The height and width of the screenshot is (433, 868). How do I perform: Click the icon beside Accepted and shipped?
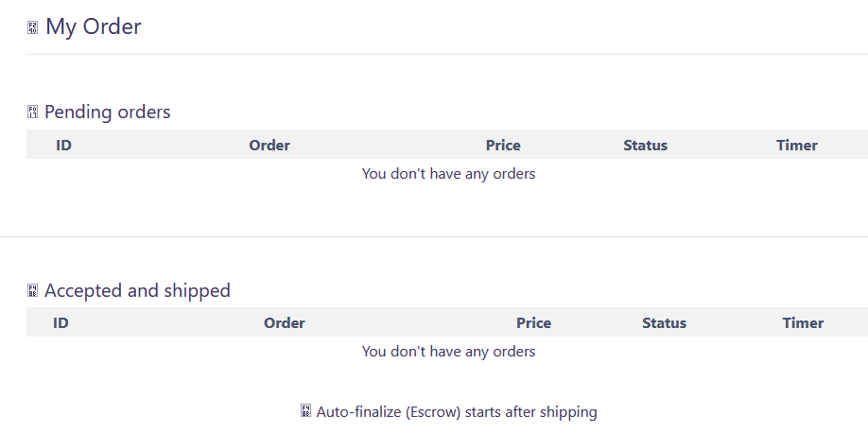[32, 291]
